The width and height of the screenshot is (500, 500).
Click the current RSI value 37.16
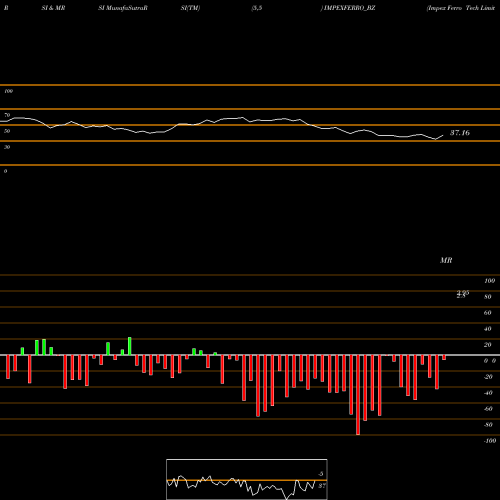(460, 133)
